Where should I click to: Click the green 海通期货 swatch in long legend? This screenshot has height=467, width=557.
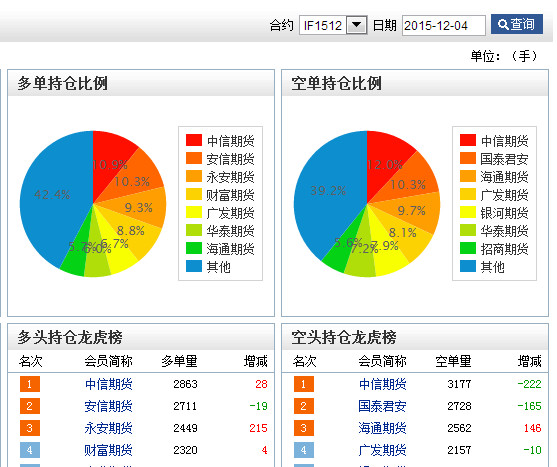pyautogui.click(x=194, y=248)
